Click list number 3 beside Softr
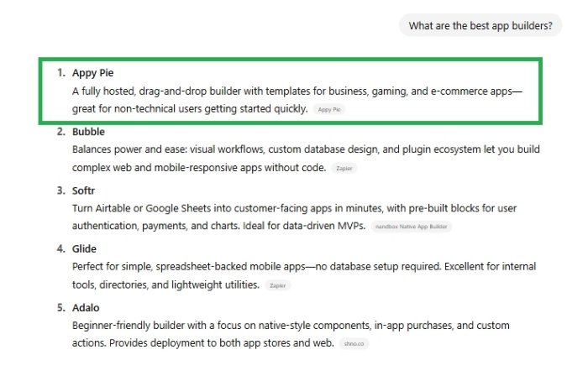 click(x=61, y=191)
